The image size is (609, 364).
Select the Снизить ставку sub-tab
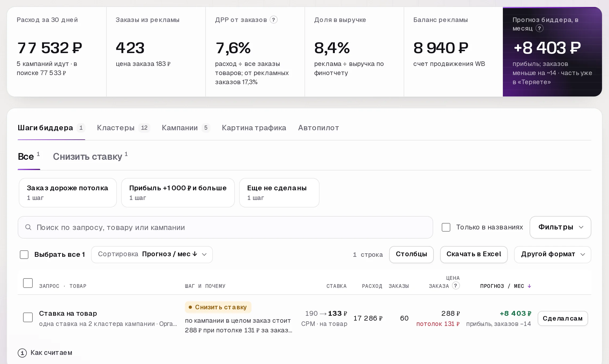90,156
